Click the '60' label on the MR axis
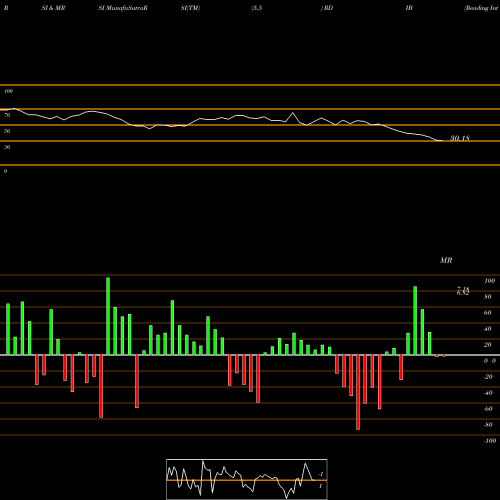The image size is (500, 500). tap(488, 313)
